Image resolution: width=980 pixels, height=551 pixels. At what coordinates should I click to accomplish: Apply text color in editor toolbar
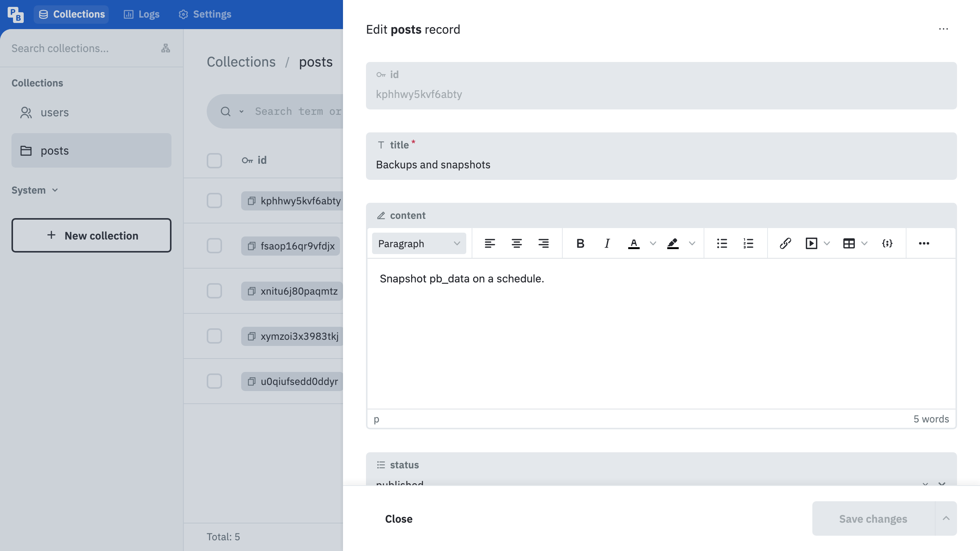click(634, 243)
